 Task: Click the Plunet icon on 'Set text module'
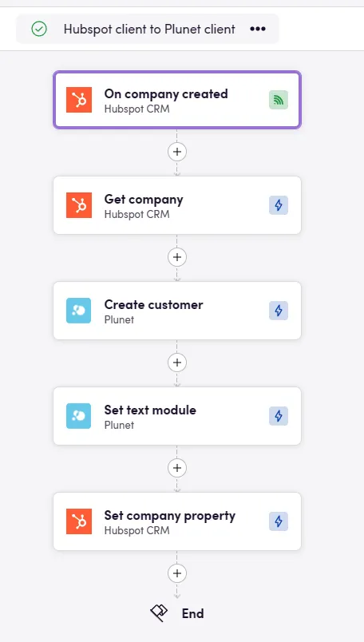point(78,416)
